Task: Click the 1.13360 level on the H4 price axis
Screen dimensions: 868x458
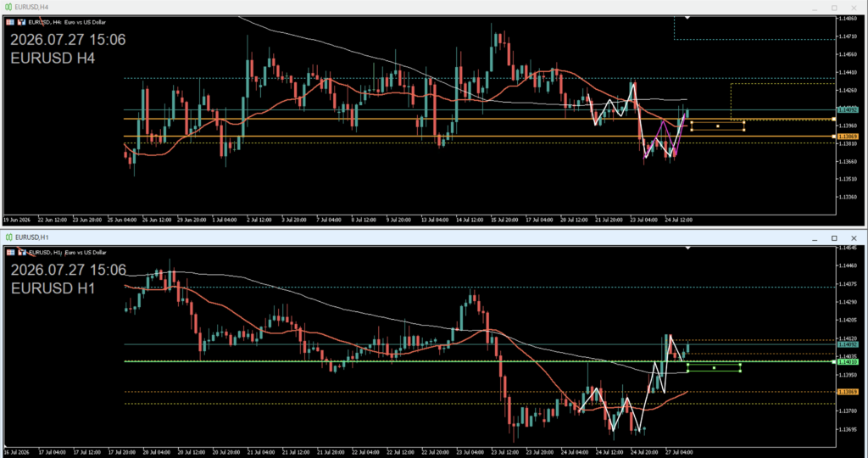Action: click(x=849, y=197)
